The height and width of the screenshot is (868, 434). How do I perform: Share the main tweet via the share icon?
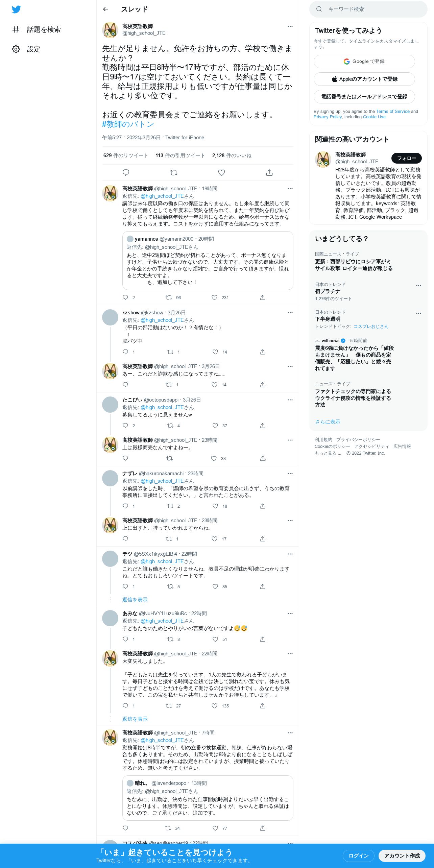click(x=269, y=173)
